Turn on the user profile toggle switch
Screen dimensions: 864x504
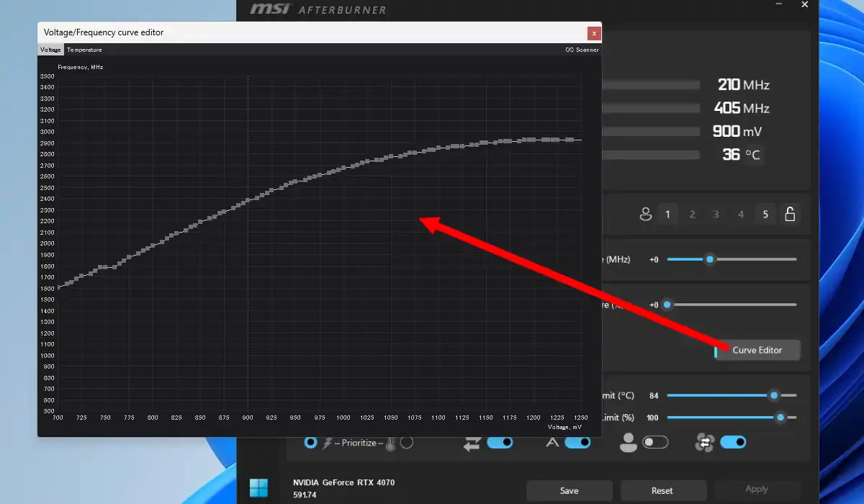coord(655,442)
